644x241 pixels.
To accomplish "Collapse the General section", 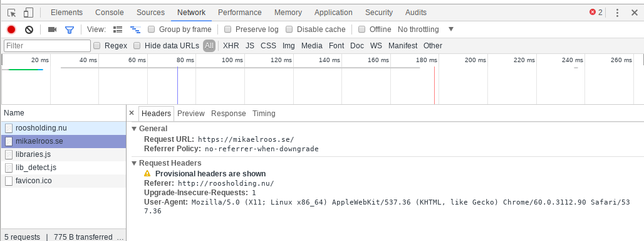I will 134,129.
